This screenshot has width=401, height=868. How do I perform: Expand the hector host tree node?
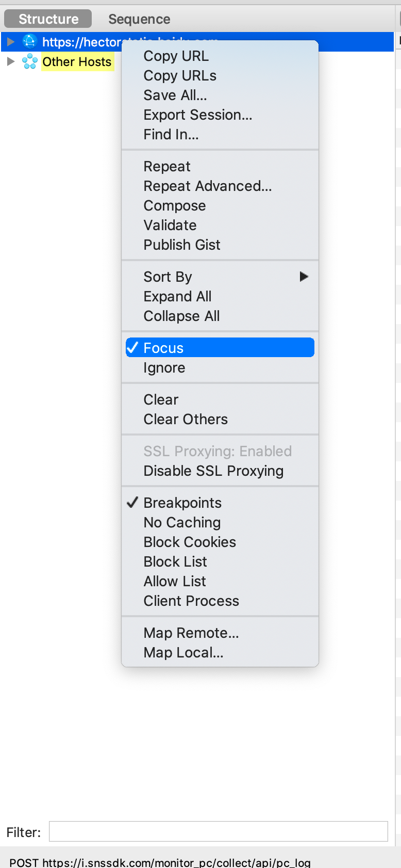point(11,41)
